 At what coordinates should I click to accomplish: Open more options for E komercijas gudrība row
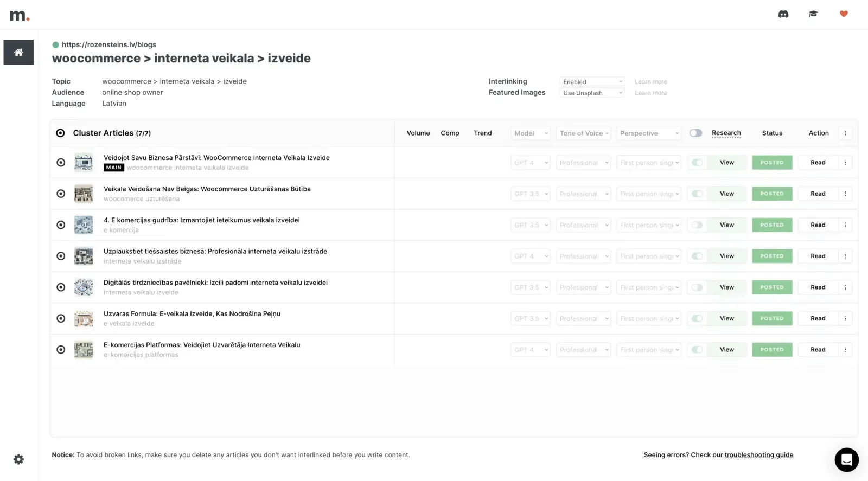(845, 225)
